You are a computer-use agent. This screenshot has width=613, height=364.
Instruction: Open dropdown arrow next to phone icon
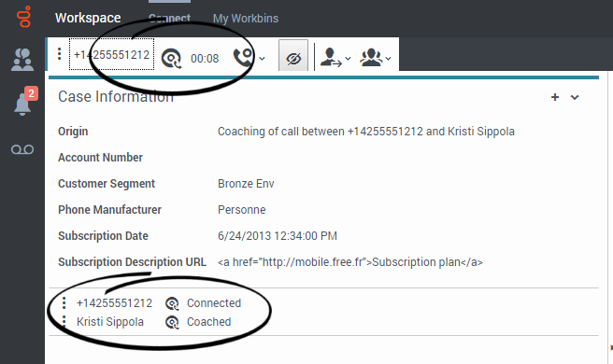click(262, 59)
